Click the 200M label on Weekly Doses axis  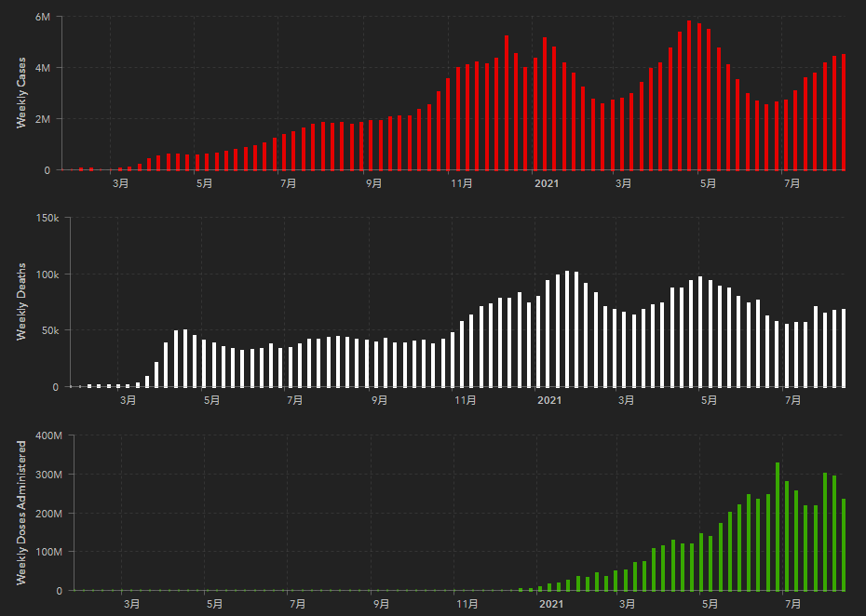point(51,514)
